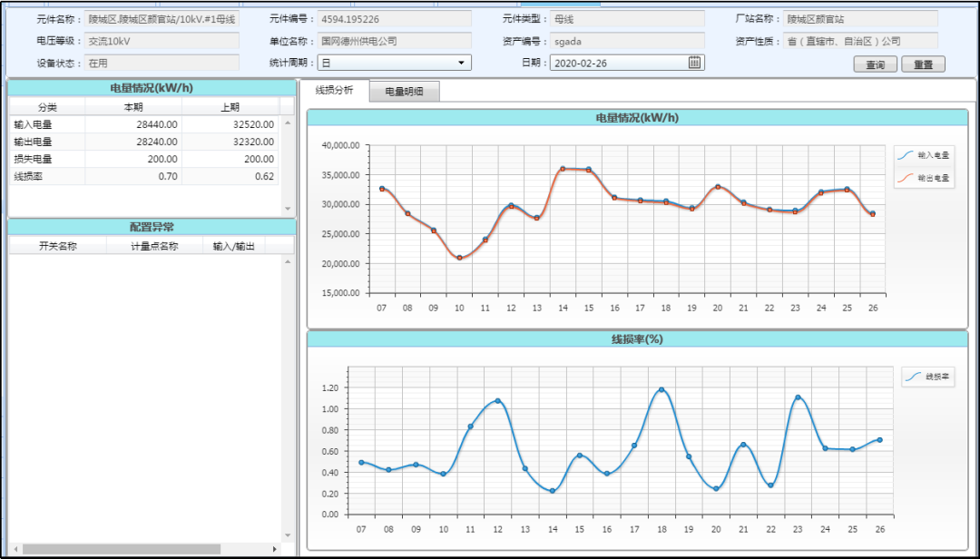Select the 线损分析 tab
Viewport: 980px width, 559px height.
(x=334, y=90)
